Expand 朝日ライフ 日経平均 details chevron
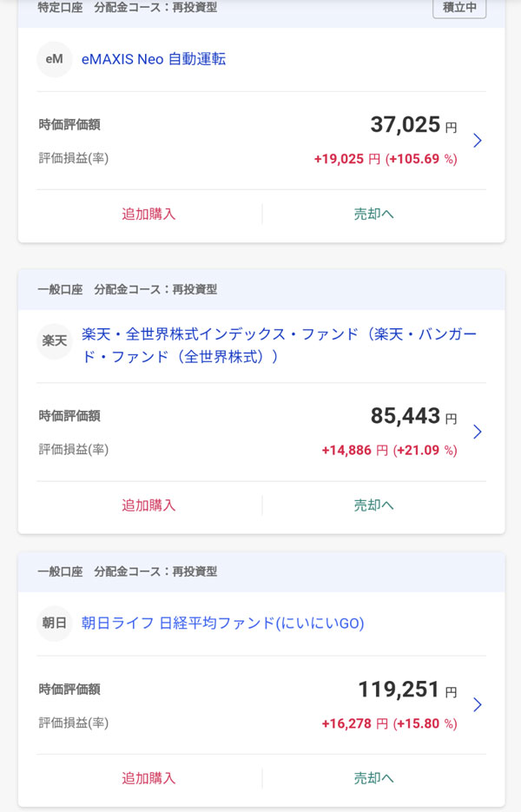 pos(477,704)
